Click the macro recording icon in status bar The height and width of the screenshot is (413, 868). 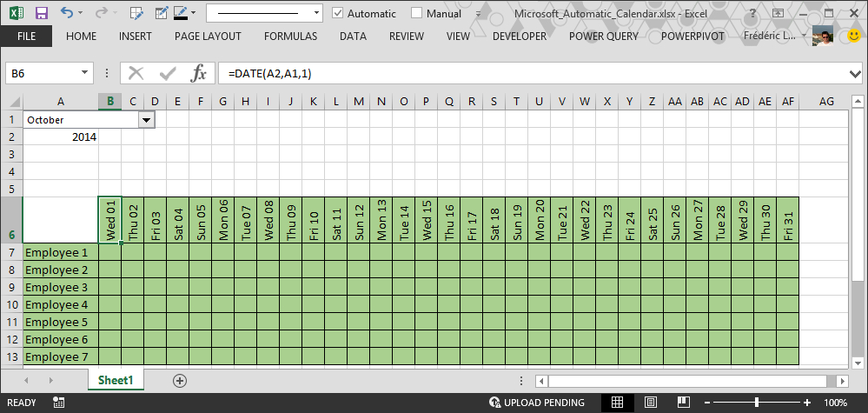point(59,403)
